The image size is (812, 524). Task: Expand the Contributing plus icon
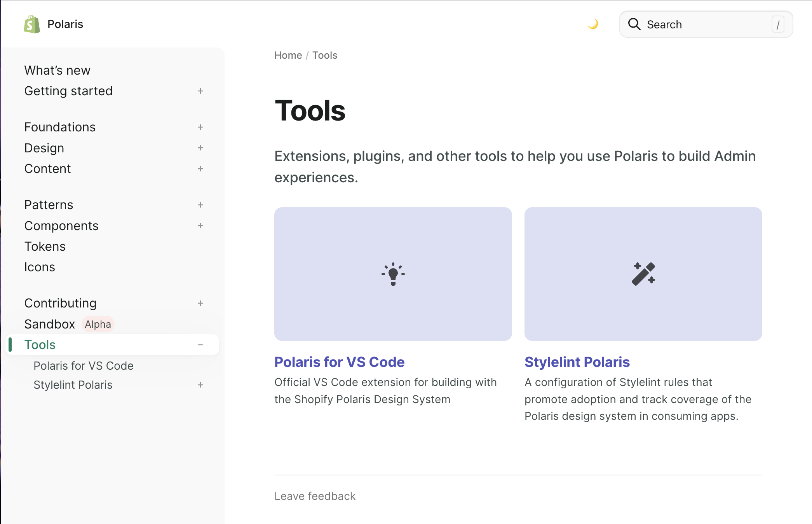(200, 303)
